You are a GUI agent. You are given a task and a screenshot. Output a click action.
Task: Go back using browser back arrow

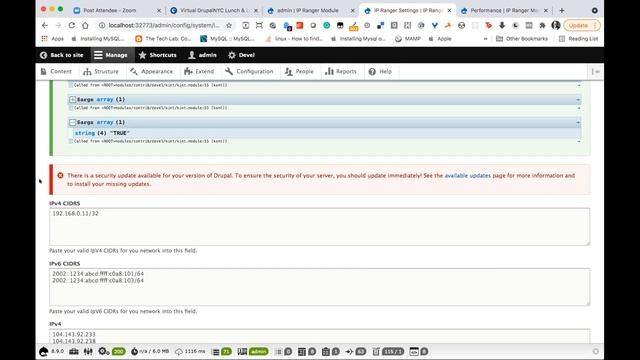(44, 25)
